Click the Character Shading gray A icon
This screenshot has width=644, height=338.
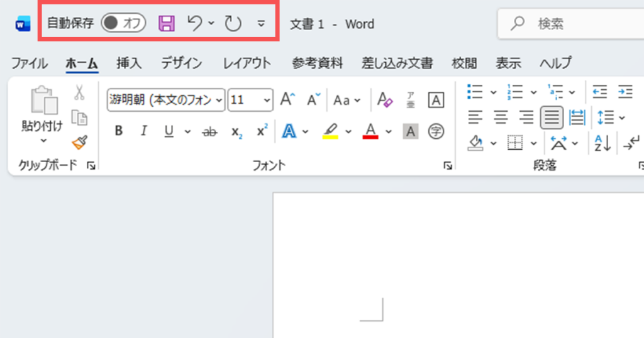coord(411,132)
